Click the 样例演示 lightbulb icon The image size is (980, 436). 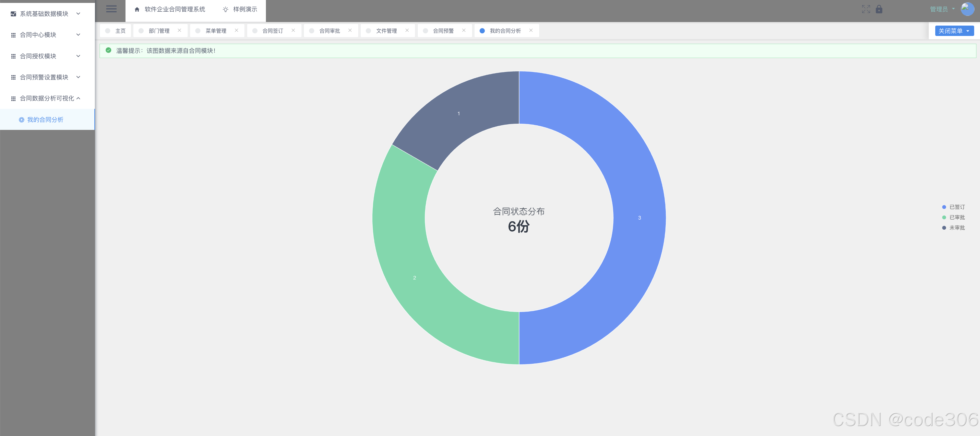tap(225, 9)
